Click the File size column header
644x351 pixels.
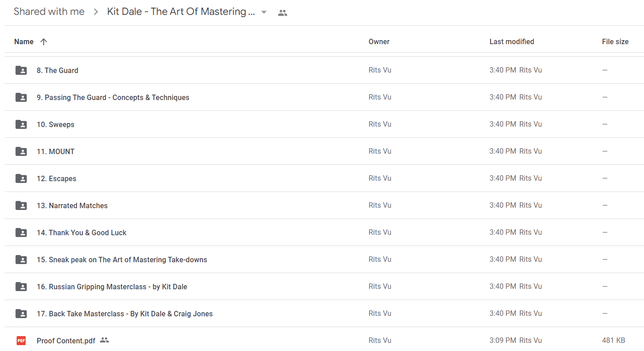pos(615,41)
